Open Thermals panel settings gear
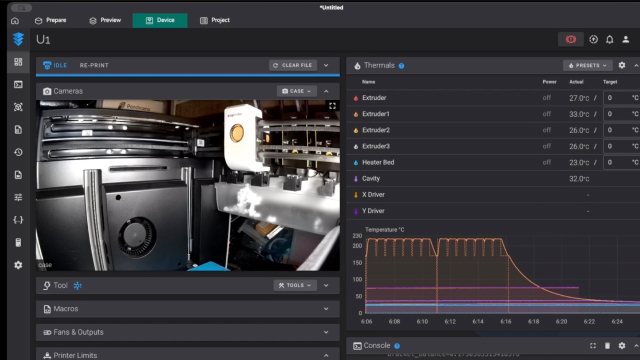The width and height of the screenshot is (640, 360). pyautogui.click(x=622, y=65)
